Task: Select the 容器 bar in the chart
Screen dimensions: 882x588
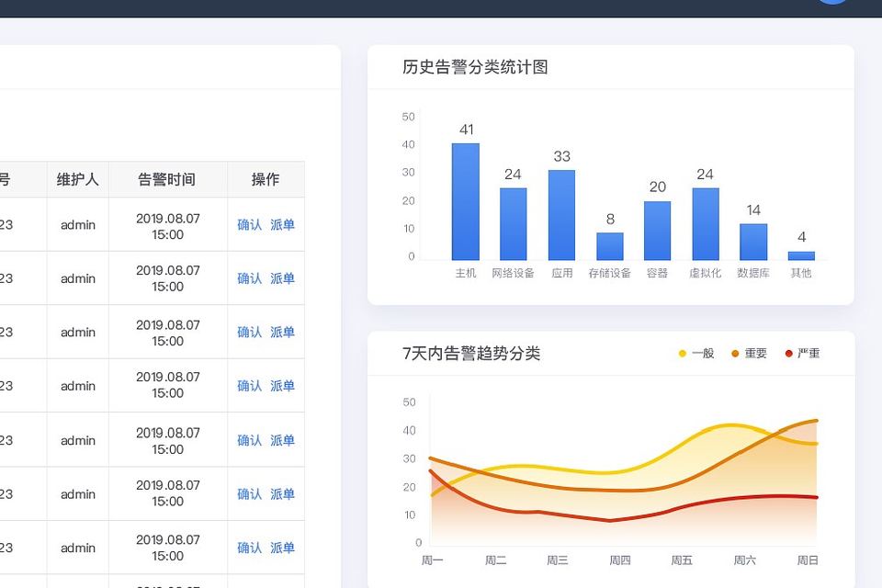Action: tap(658, 231)
